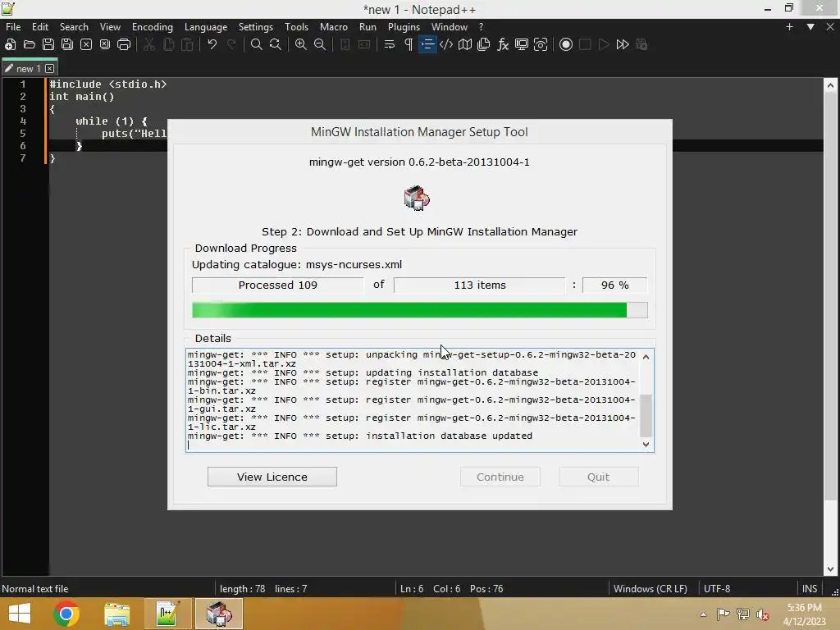The width and height of the screenshot is (840, 630).
Task: Click Notepad++ editor scroll down arrow
Action: (830, 569)
